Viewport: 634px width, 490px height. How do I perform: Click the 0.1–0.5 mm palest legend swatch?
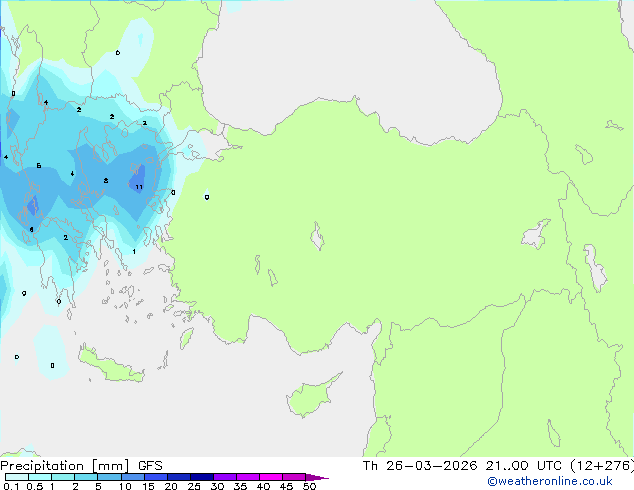tap(17, 477)
